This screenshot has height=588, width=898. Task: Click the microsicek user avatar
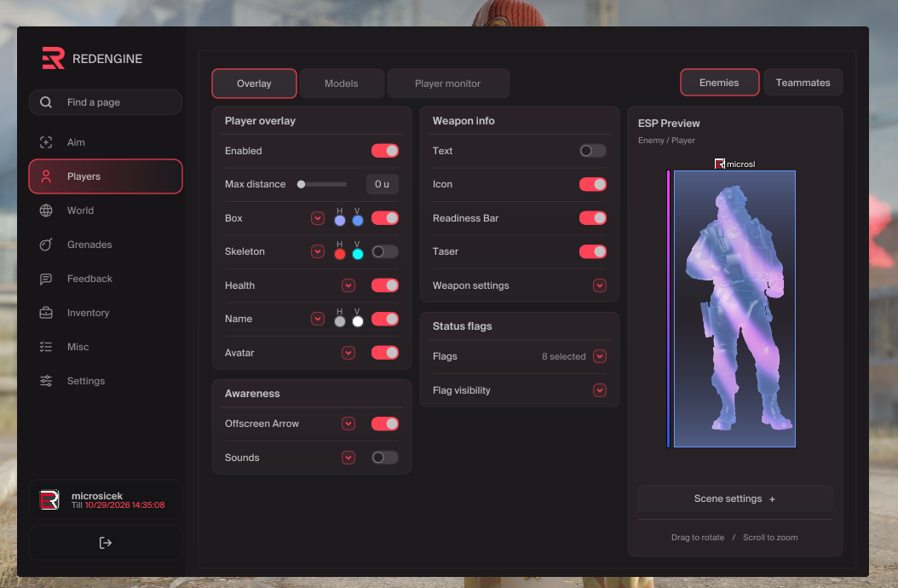click(49, 499)
